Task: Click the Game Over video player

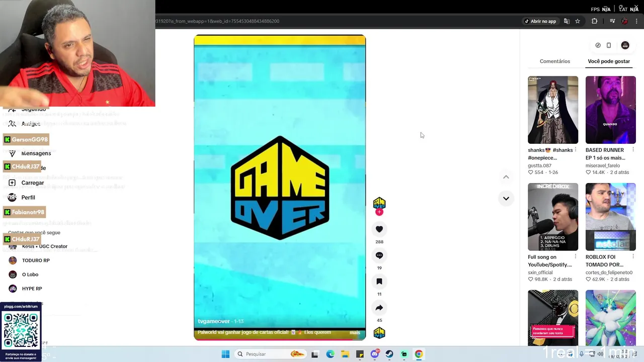Action: (280, 188)
